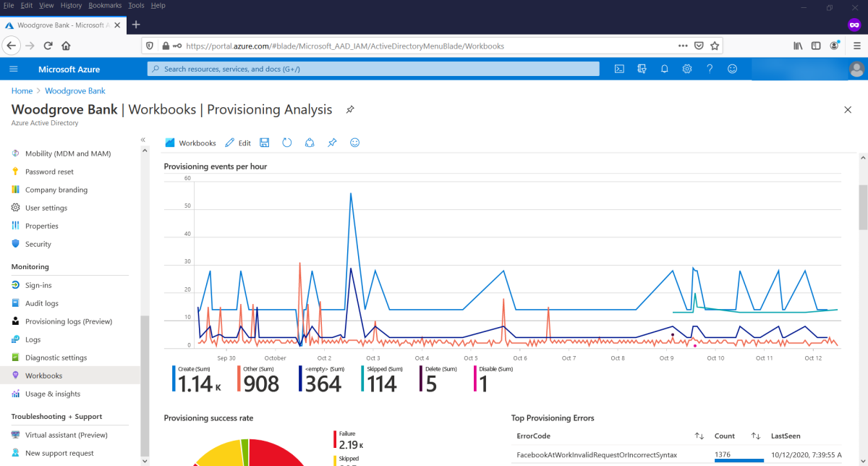Viewport: 868px width, 466px height.
Task: Bookmark this page with the star
Action: [715, 46]
